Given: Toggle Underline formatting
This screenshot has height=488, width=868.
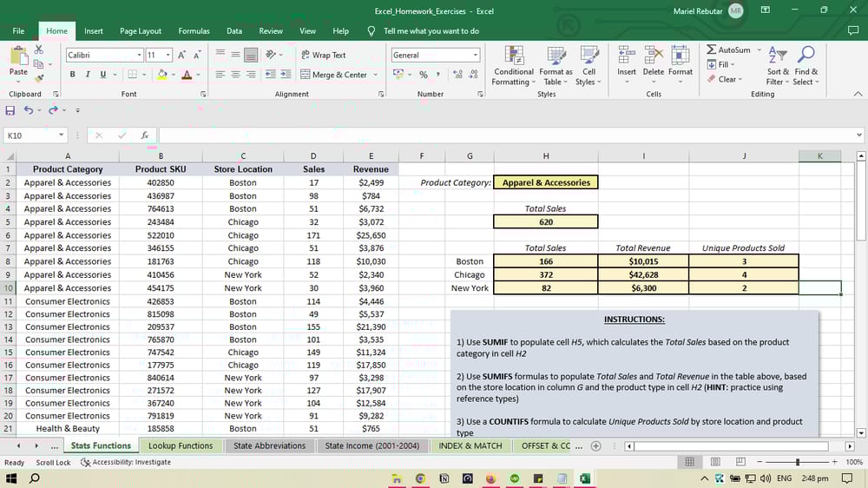Looking at the screenshot, I should 103,74.
